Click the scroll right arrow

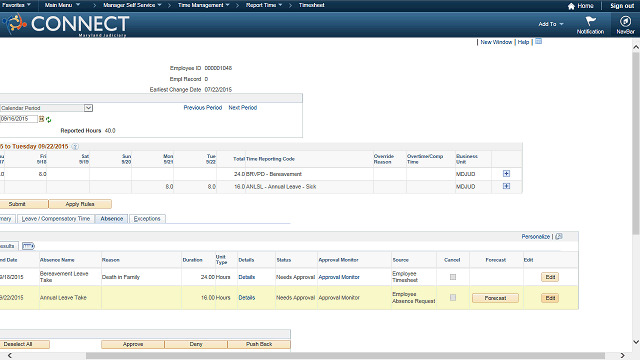(x=622, y=356)
